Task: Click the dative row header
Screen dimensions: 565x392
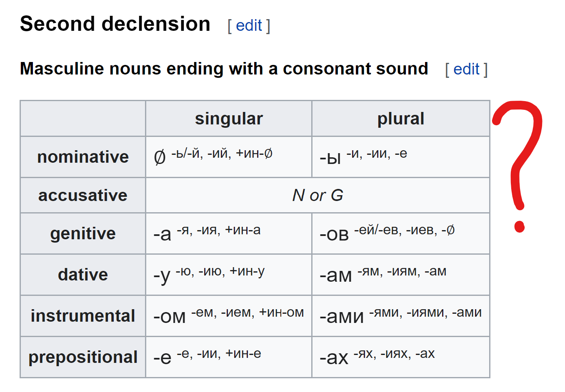Action: click(x=83, y=275)
